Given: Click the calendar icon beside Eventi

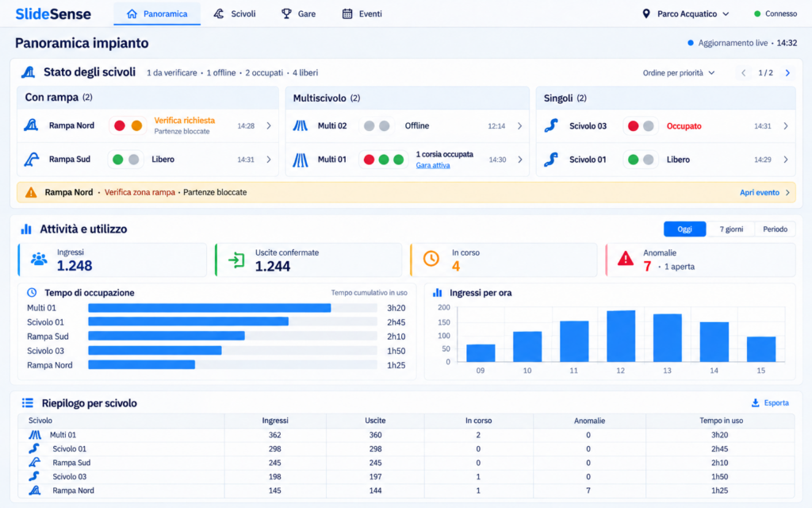Looking at the screenshot, I should 347,14.
